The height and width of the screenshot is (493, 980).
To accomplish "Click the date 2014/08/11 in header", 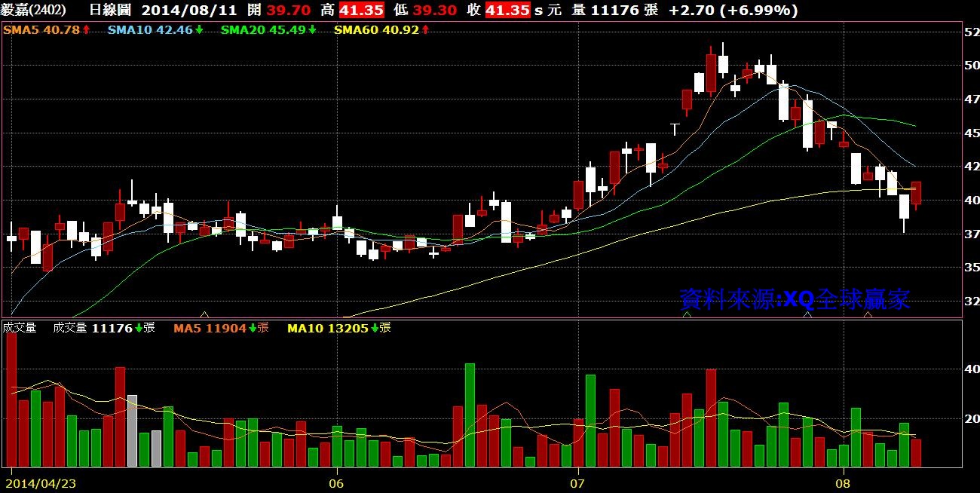I will (188, 10).
